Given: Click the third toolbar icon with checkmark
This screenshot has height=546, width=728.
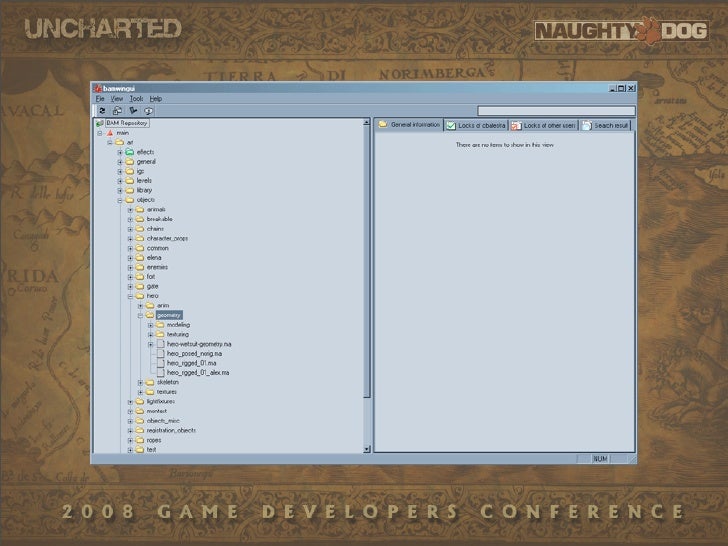Looking at the screenshot, I should [133, 110].
